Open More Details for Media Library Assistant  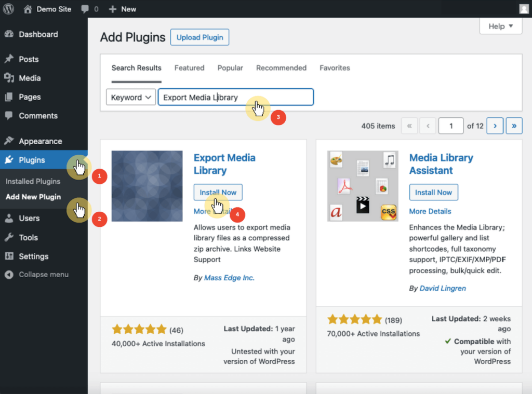coord(430,211)
